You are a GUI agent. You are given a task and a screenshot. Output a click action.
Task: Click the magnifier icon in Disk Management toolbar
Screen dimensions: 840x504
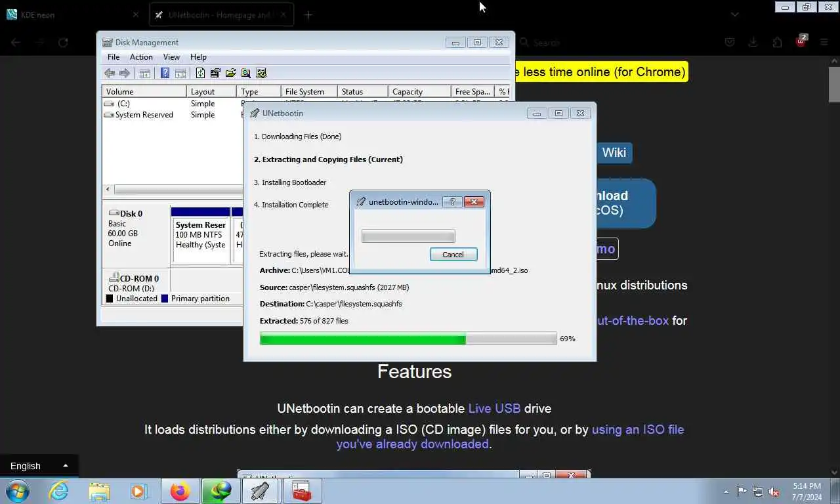(245, 73)
